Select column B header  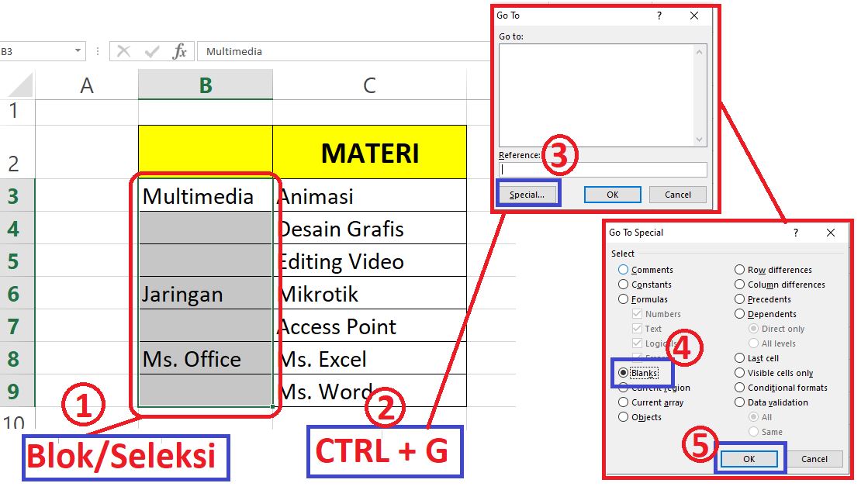point(206,85)
